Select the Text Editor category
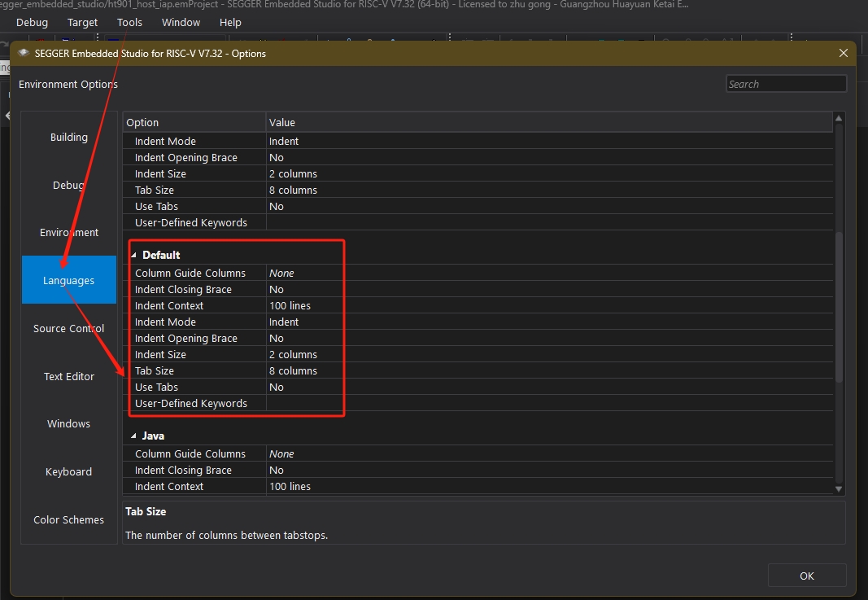The height and width of the screenshot is (600, 868). click(69, 376)
